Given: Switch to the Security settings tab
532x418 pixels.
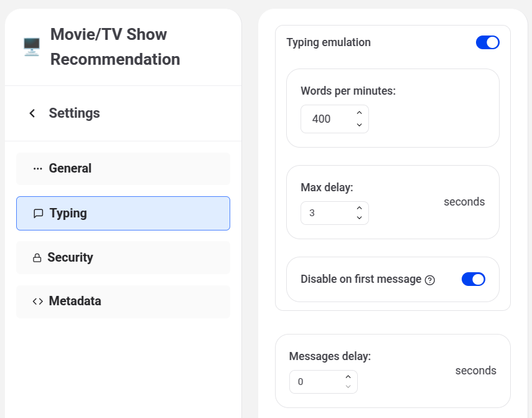Looking at the screenshot, I should pyautogui.click(x=123, y=258).
